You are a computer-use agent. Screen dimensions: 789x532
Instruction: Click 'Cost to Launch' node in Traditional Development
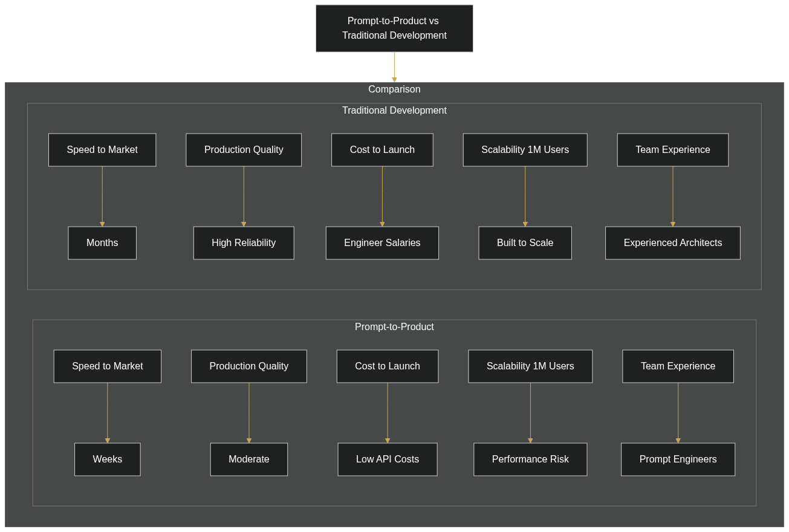click(382, 150)
